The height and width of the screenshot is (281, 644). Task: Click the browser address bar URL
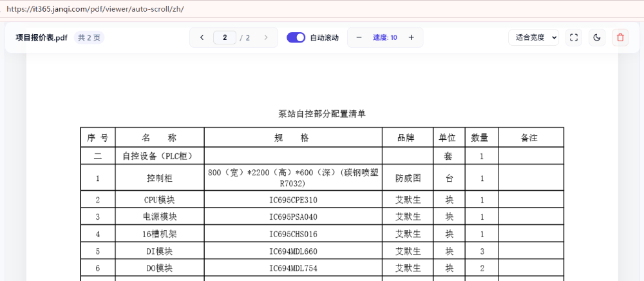tap(95, 9)
